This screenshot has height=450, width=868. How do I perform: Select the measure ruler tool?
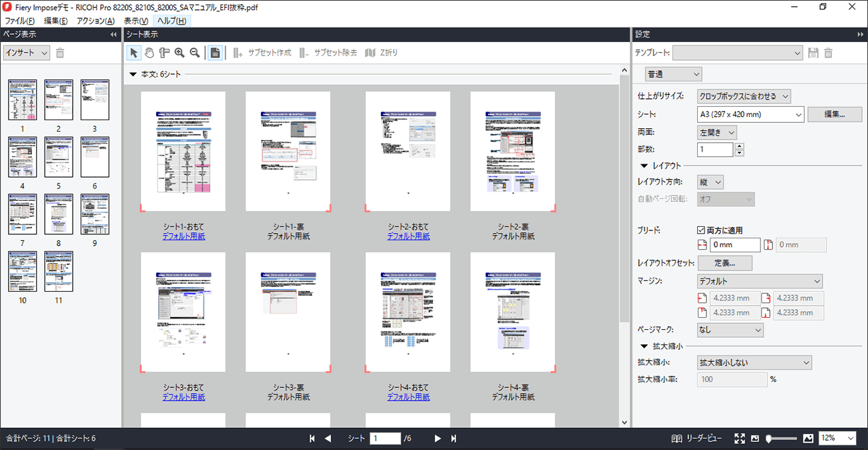tap(164, 53)
